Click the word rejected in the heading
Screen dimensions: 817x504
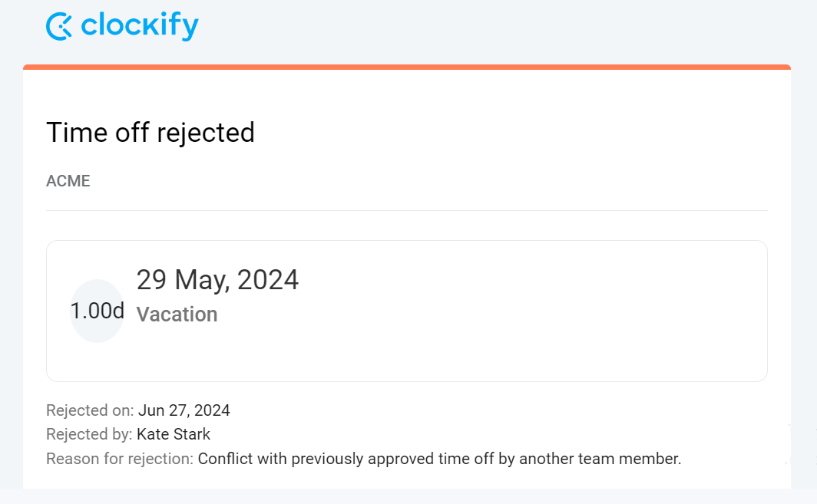pos(206,133)
